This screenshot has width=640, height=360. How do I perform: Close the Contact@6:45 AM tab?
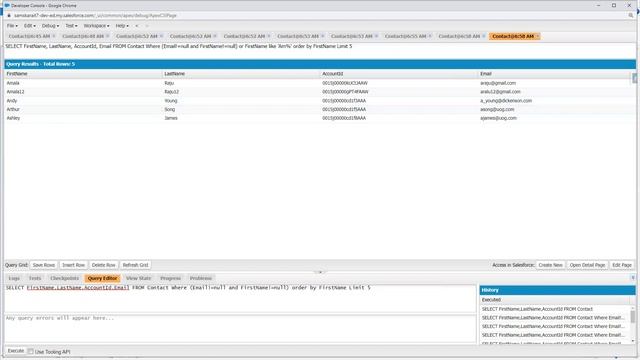(x=54, y=36)
